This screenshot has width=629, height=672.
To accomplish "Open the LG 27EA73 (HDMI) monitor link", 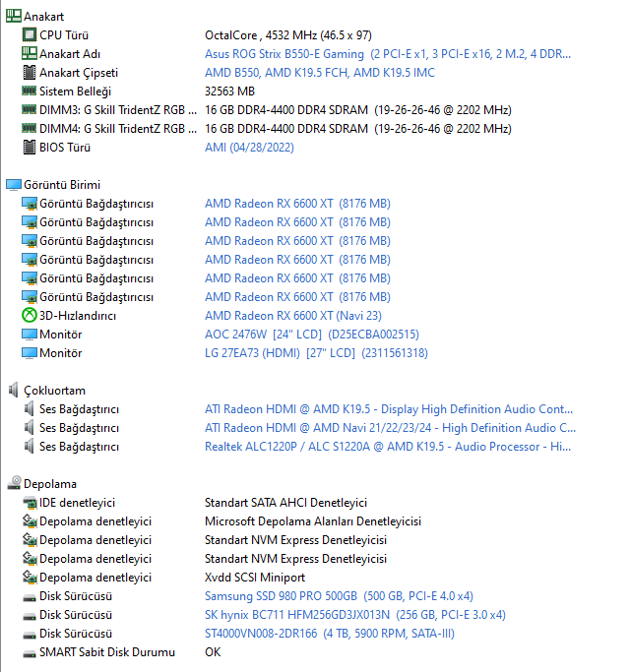I will click(x=316, y=353).
